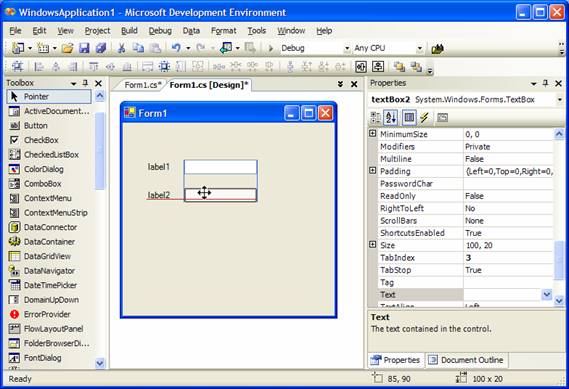Image resolution: width=569 pixels, height=389 pixels.
Task: Click the Copy toolbar icon
Action: (138, 48)
